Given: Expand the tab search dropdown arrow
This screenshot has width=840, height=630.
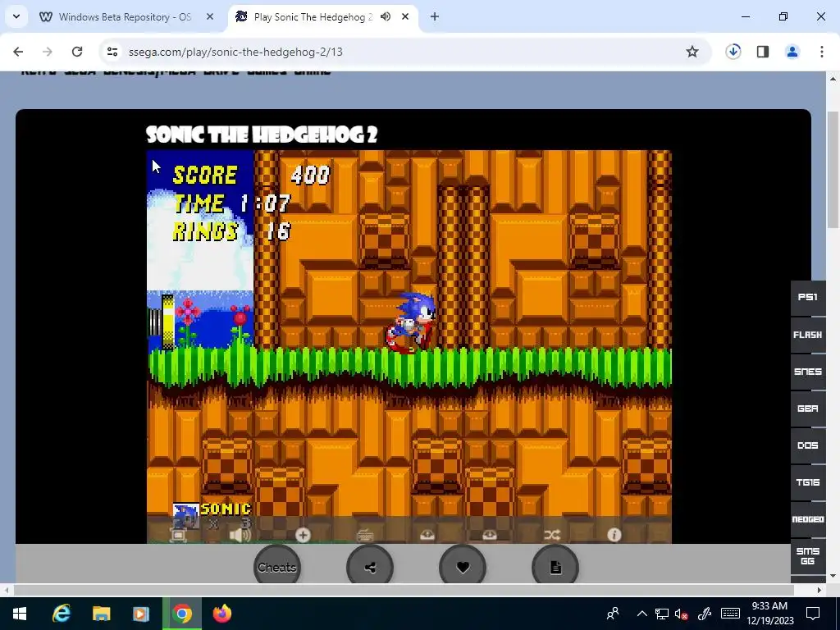Looking at the screenshot, I should [16, 16].
